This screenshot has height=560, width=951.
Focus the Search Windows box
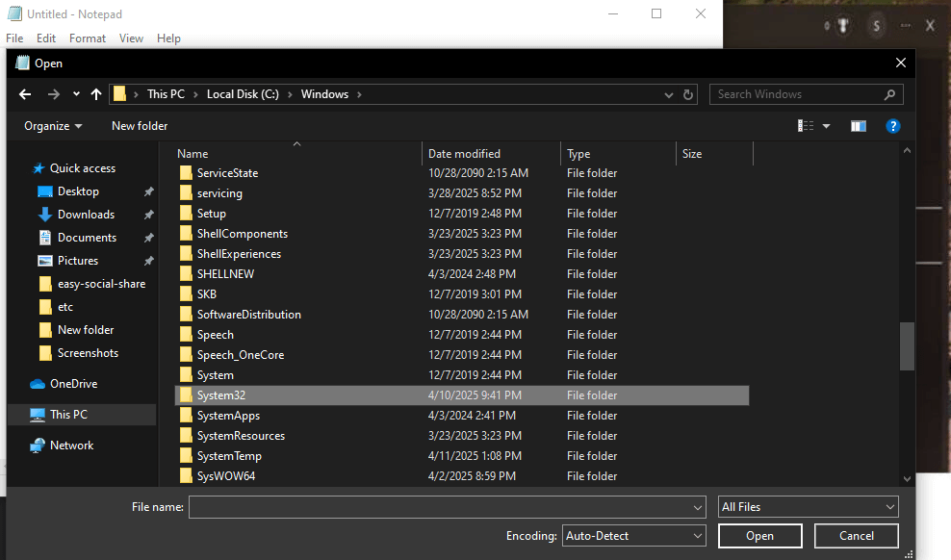coord(806,94)
